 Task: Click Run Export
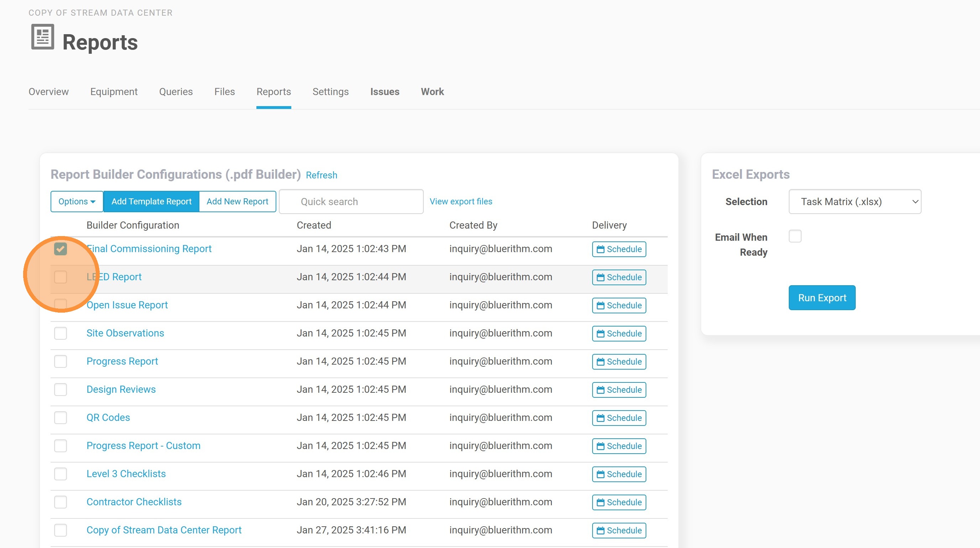[822, 297]
